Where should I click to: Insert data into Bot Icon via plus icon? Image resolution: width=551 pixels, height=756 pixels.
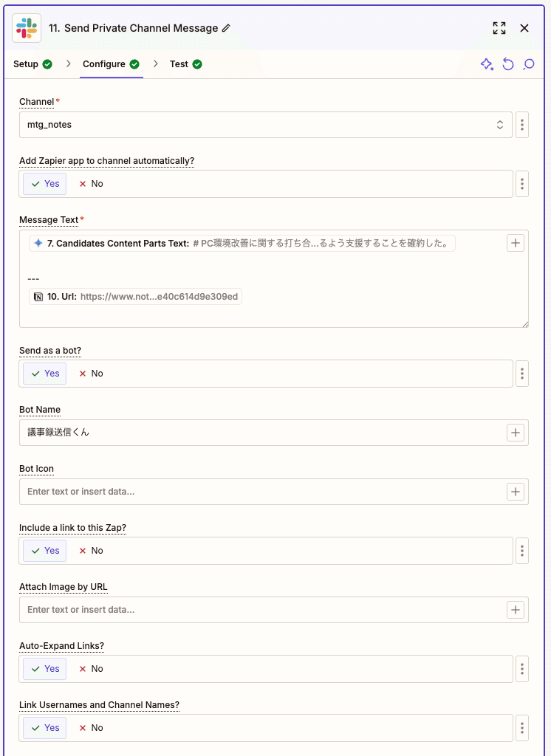coord(515,491)
